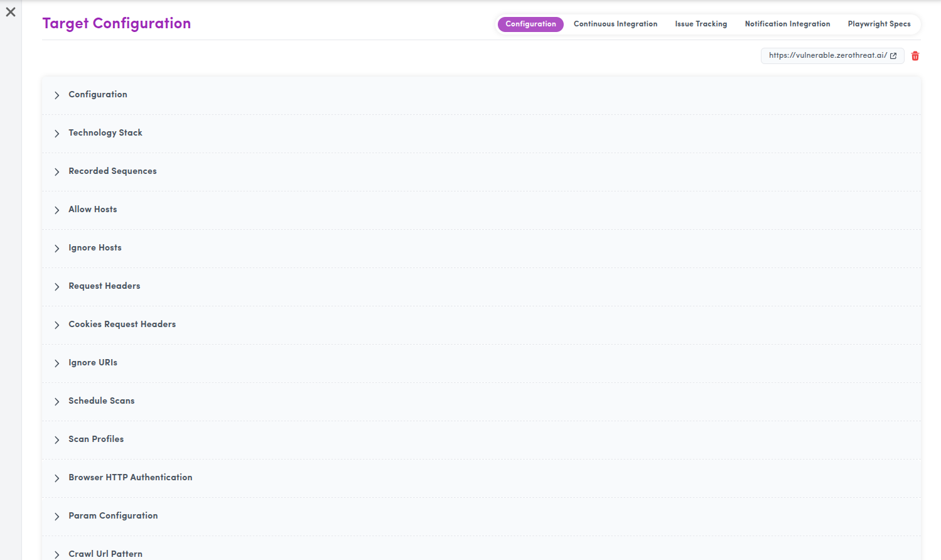Click the Scan Profiles section title
Viewport: 941px width, 560px height.
(96, 439)
